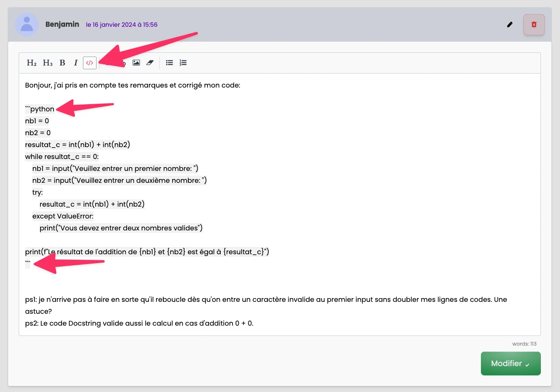
Task: Insert a bulleted list
Action: pos(169,63)
